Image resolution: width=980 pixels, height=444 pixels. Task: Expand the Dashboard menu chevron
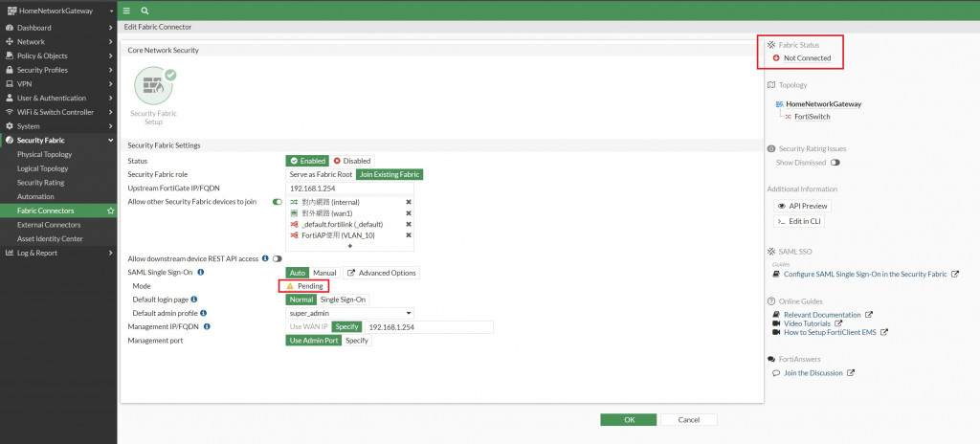pyautogui.click(x=111, y=28)
